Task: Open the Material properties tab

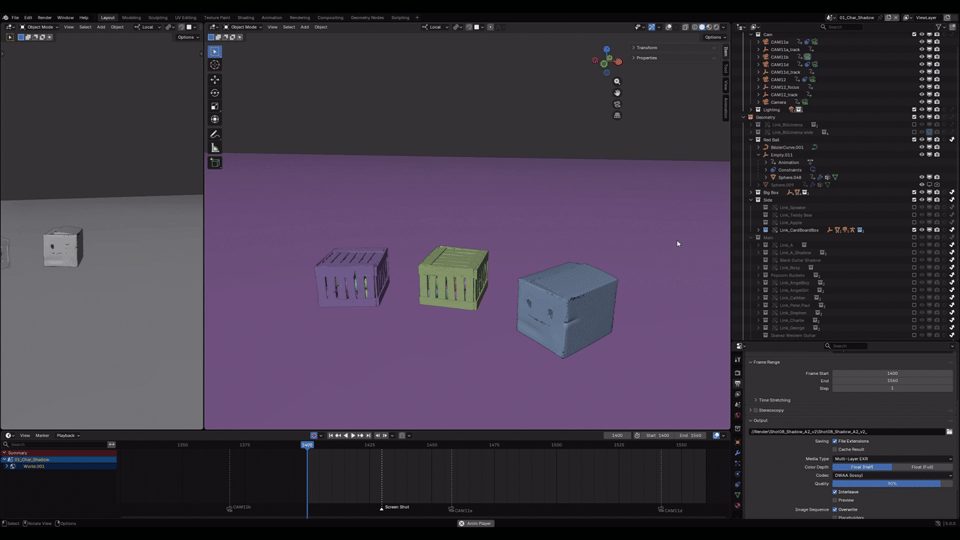Action: 738,506
